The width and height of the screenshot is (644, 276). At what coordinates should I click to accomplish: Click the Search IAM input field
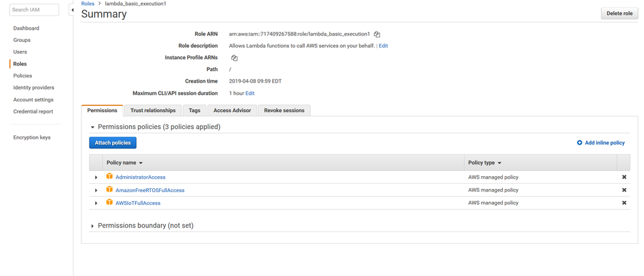coord(35,10)
